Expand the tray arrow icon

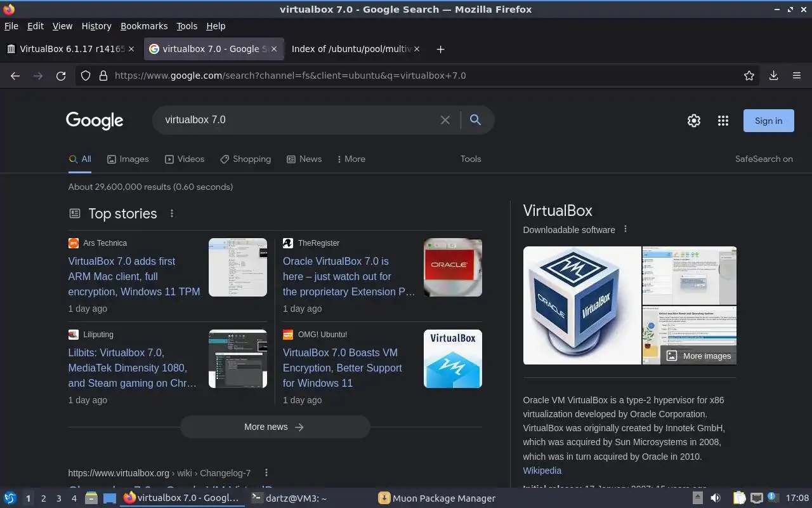pyautogui.click(x=698, y=498)
